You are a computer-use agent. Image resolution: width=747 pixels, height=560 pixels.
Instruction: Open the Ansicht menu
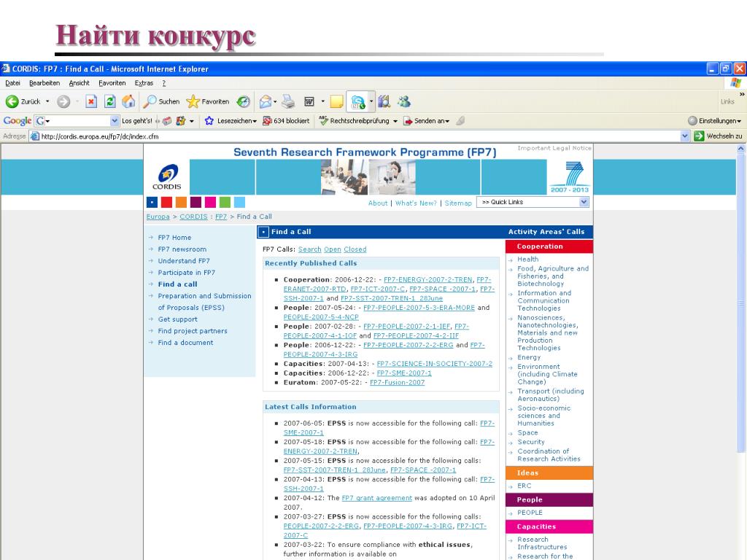point(79,83)
